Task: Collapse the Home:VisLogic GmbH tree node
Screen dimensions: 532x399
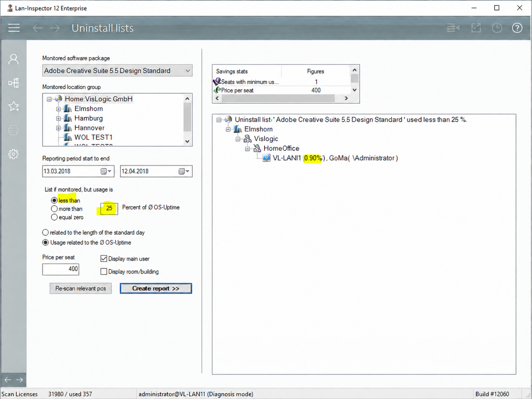Action: [x=49, y=99]
